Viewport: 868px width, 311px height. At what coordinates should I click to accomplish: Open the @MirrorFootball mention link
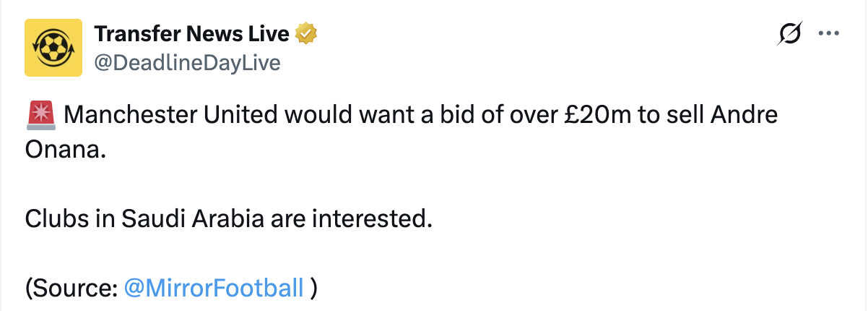[214, 287]
